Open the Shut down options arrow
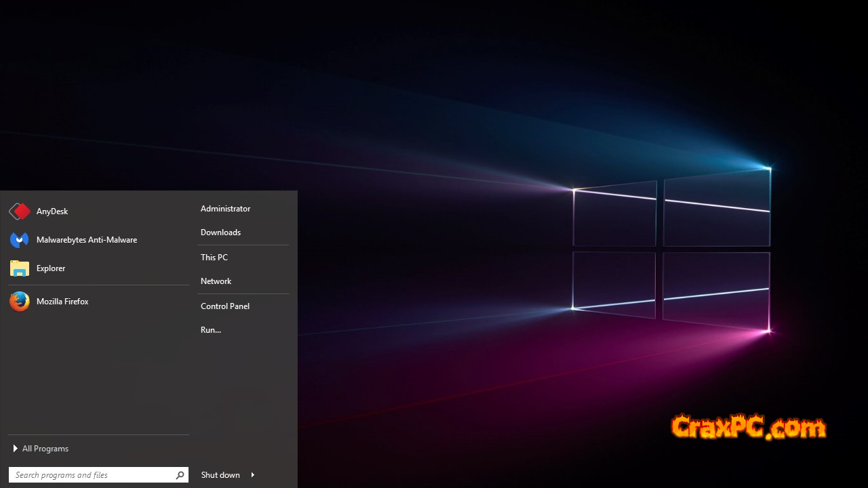 [x=253, y=475]
